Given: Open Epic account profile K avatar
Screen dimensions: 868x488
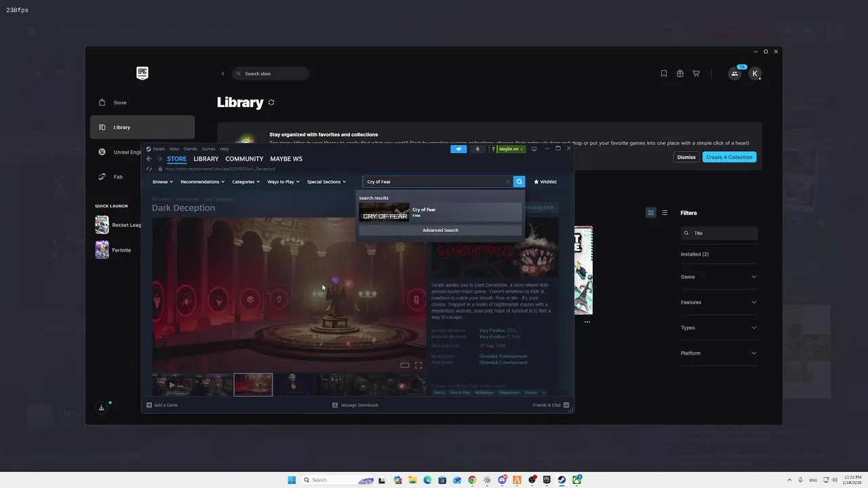Looking at the screenshot, I should tap(755, 74).
